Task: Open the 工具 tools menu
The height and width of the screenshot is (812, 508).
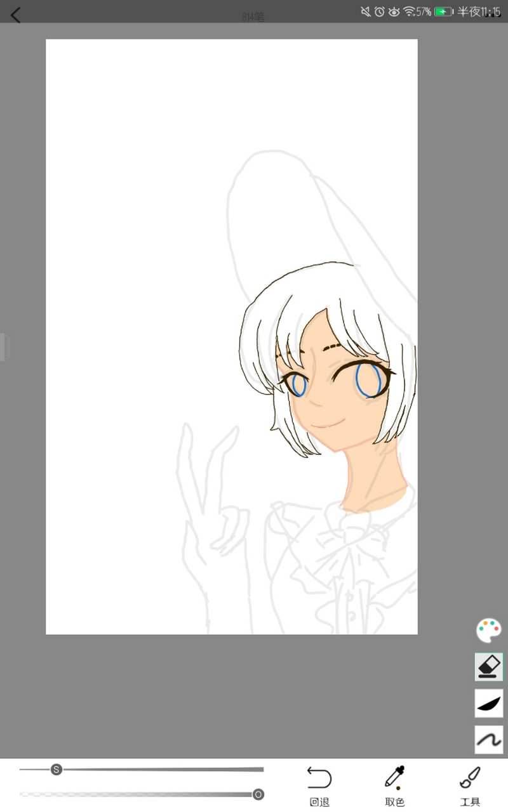Action: coord(470,785)
